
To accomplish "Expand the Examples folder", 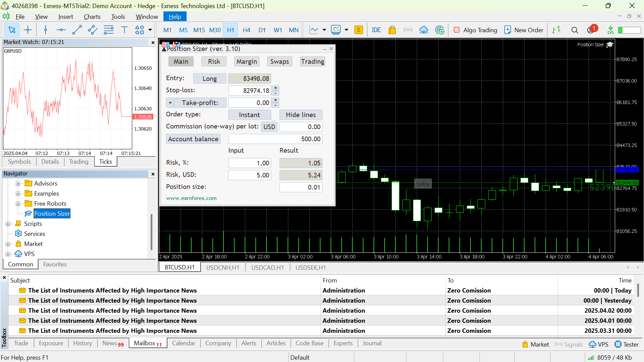I will tap(18, 194).
